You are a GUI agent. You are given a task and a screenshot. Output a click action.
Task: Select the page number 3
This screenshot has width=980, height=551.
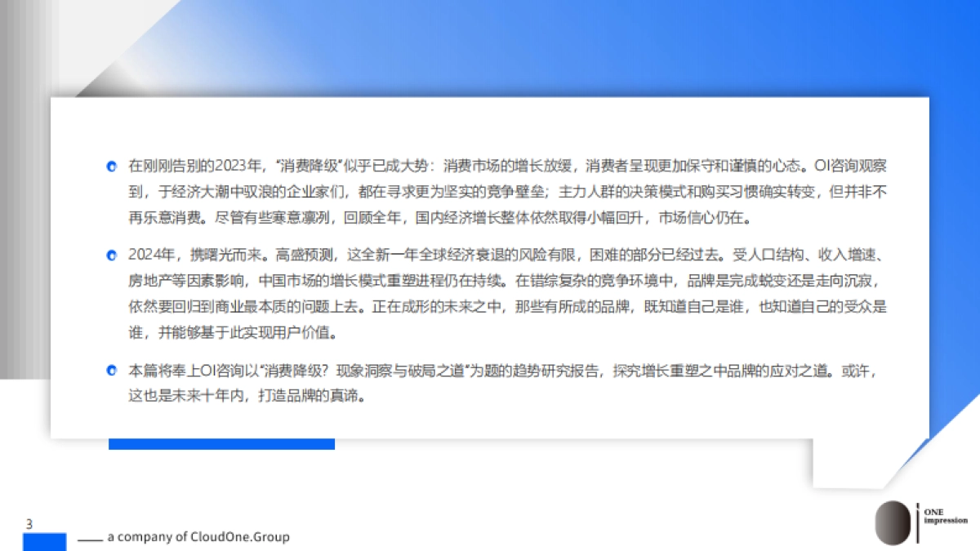point(28,522)
